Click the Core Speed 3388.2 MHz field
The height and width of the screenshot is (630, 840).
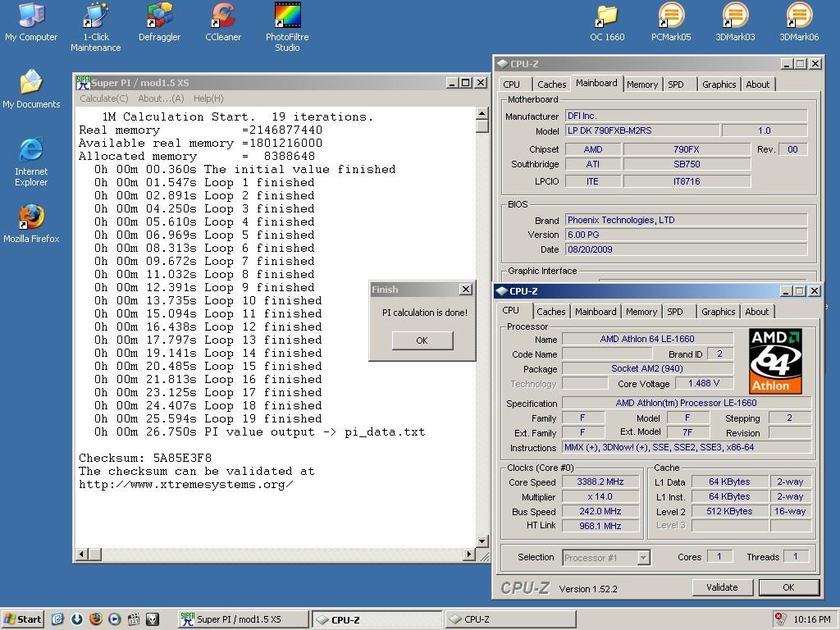(x=600, y=482)
